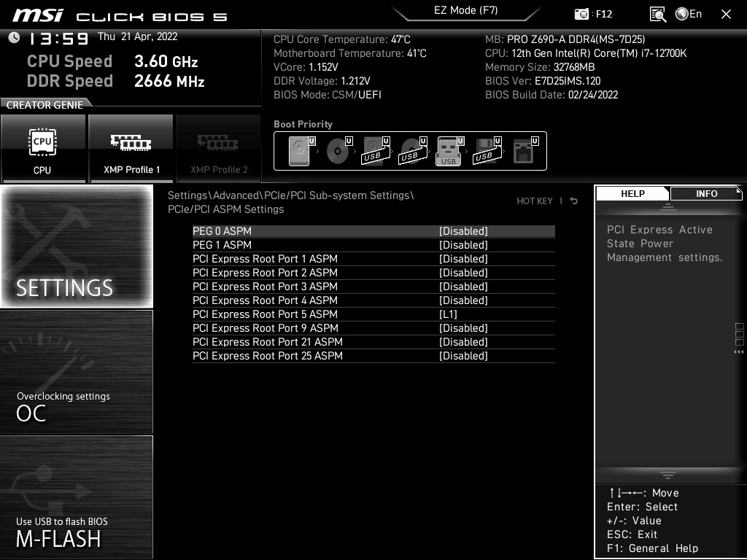Enable XMP Profile 2
747x560 pixels.
point(219,148)
